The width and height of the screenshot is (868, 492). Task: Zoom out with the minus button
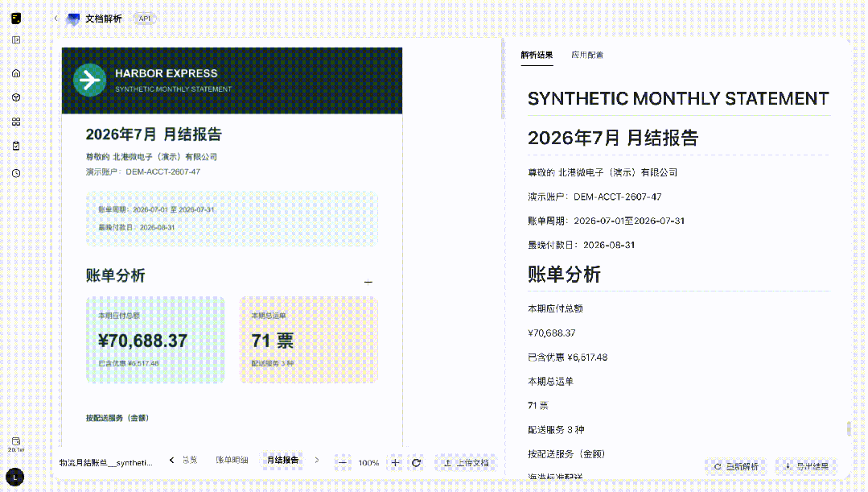pyautogui.click(x=343, y=463)
